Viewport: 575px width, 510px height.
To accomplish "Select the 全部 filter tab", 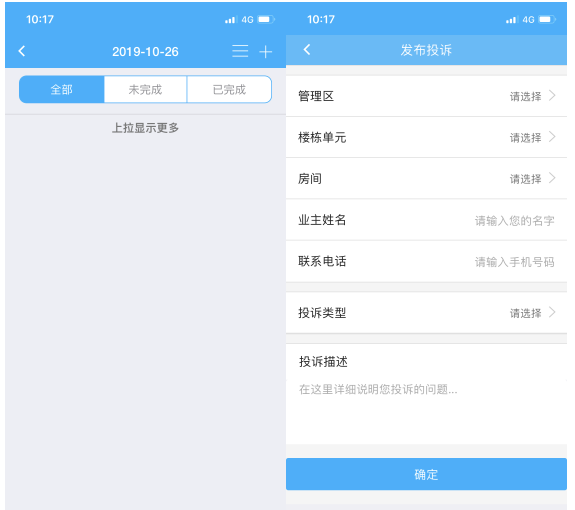I will pyautogui.click(x=62, y=89).
